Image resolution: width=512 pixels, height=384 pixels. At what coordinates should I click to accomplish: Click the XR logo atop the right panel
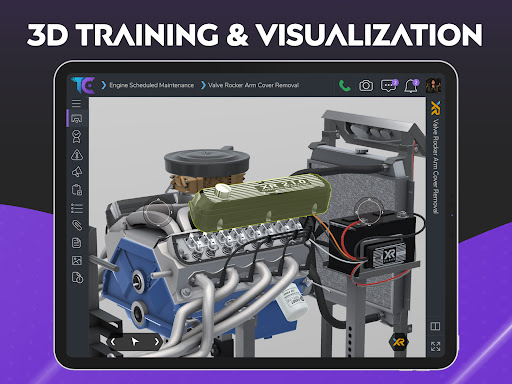435,108
